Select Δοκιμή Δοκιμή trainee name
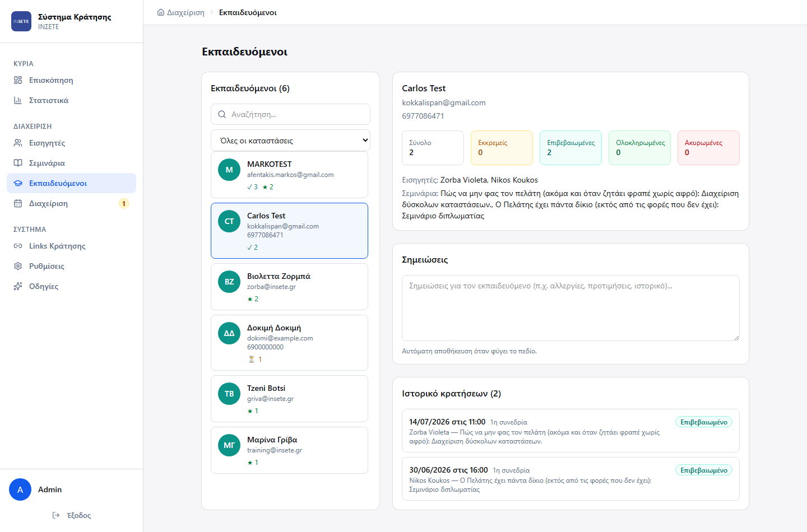The height and width of the screenshot is (532, 807). coord(274,328)
